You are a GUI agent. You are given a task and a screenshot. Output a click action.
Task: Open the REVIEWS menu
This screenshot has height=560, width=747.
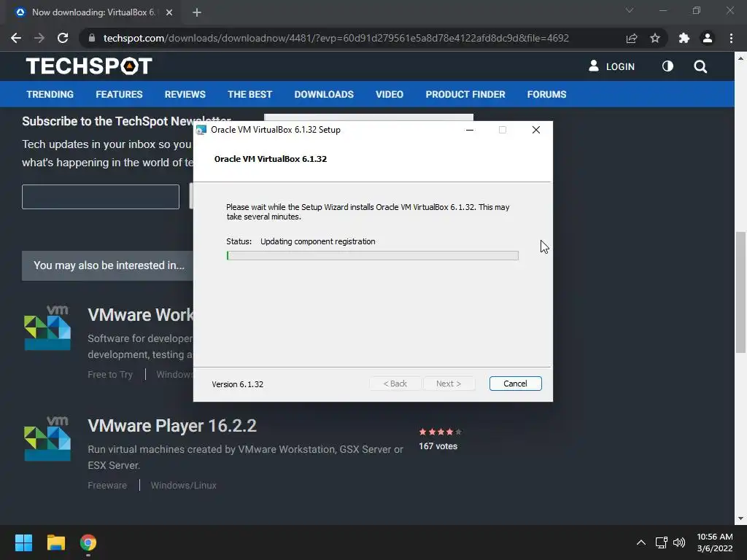pos(185,94)
